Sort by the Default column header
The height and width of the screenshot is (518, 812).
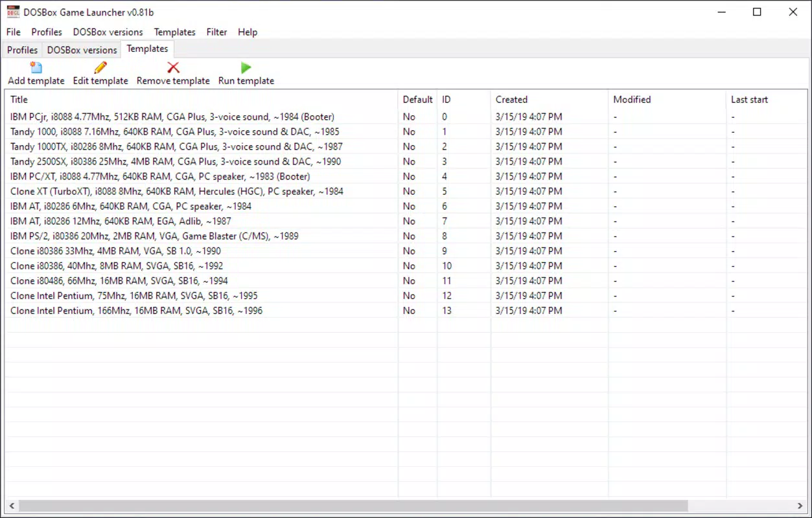tap(417, 99)
